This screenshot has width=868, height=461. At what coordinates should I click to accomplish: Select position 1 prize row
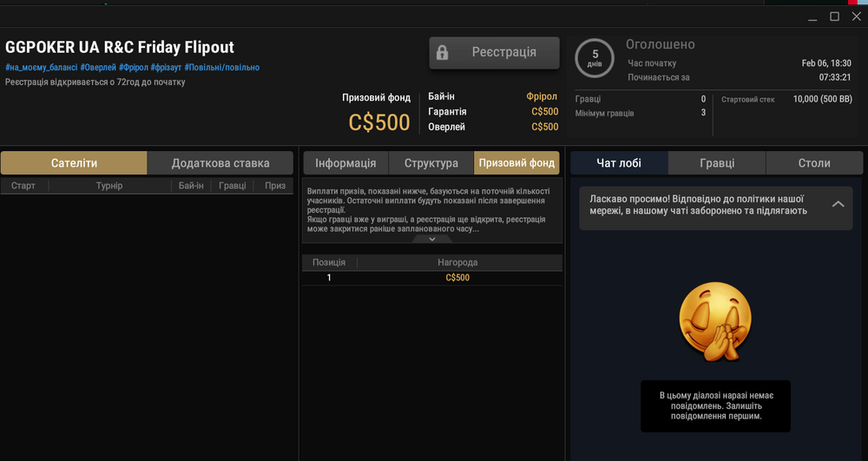431,278
